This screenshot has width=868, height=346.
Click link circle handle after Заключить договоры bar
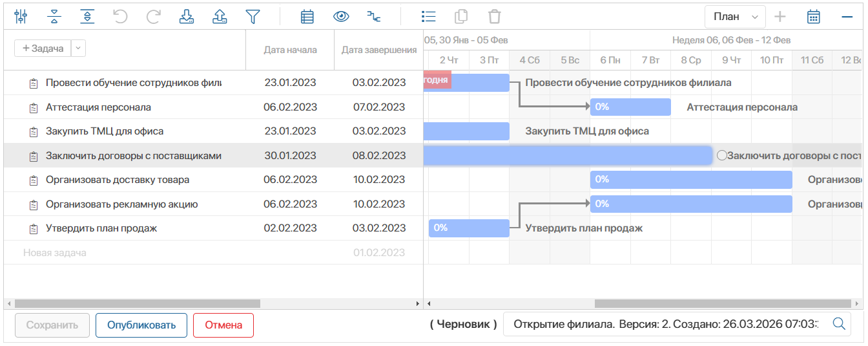coord(721,155)
